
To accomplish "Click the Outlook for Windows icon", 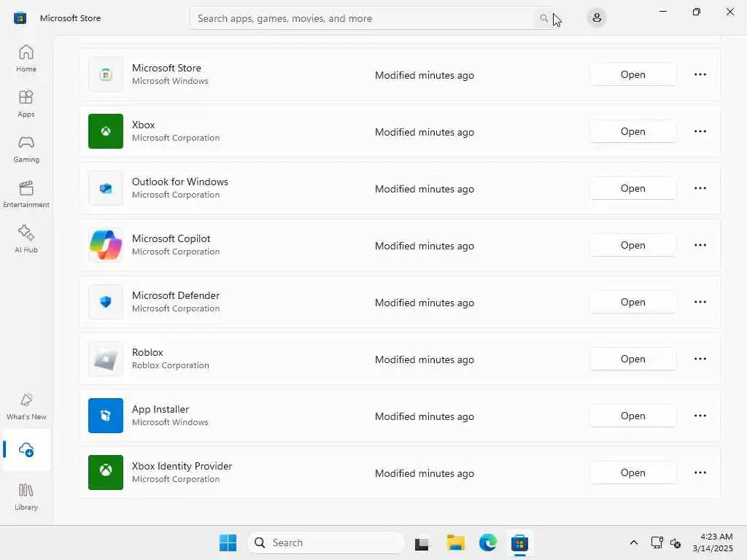I will click(106, 189).
